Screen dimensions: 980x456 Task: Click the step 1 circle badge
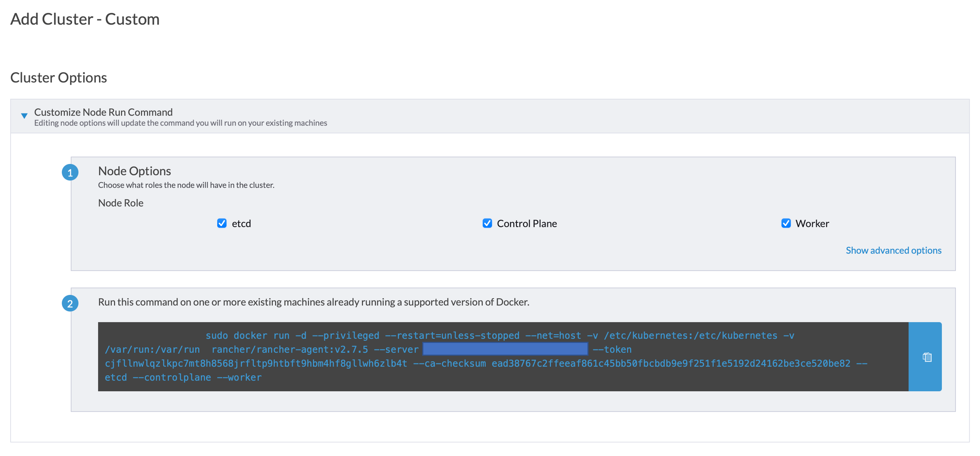(x=70, y=172)
